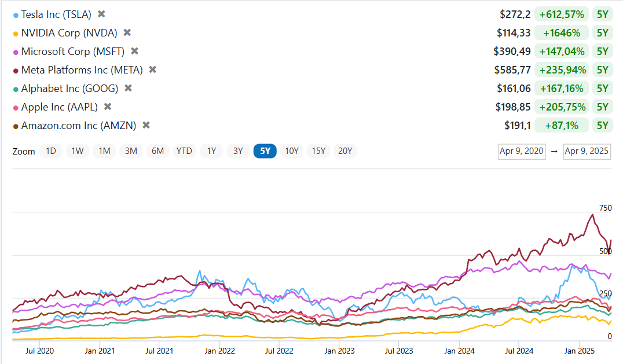Switch chart zoom to 1M
623x364 pixels.
104,151
